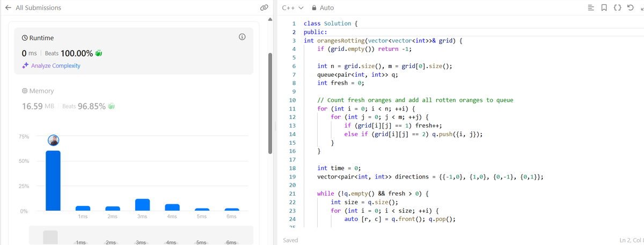
Task: Click the '6ms' label under main chart
Action: pos(231,216)
